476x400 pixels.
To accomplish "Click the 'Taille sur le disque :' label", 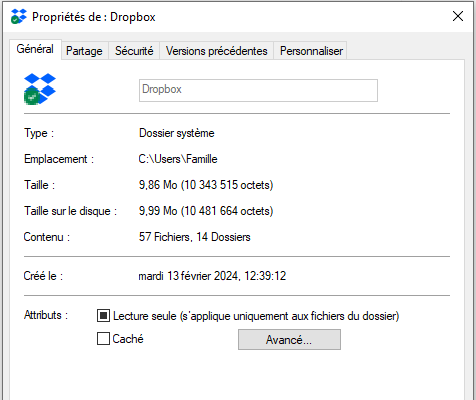I will (x=70, y=211).
